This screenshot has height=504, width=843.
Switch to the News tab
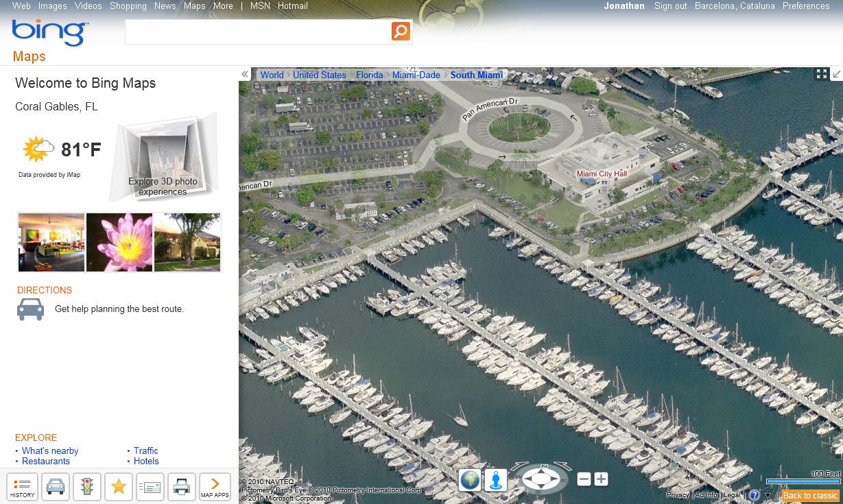pos(165,5)
